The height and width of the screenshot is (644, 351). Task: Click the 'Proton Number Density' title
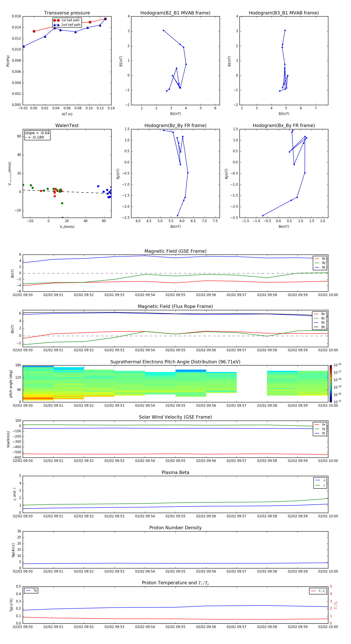pos(175,528)
